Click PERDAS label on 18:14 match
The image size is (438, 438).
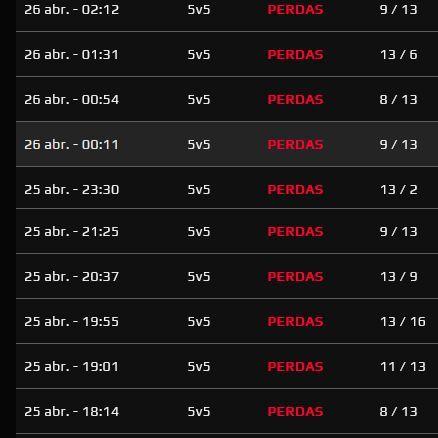pyautogui.click(x=295, y=411)
